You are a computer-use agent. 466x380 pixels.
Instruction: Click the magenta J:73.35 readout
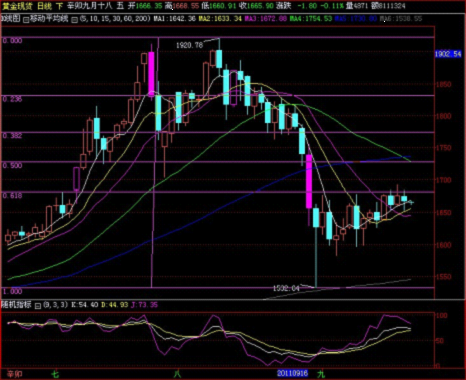(x=144, y=305)
